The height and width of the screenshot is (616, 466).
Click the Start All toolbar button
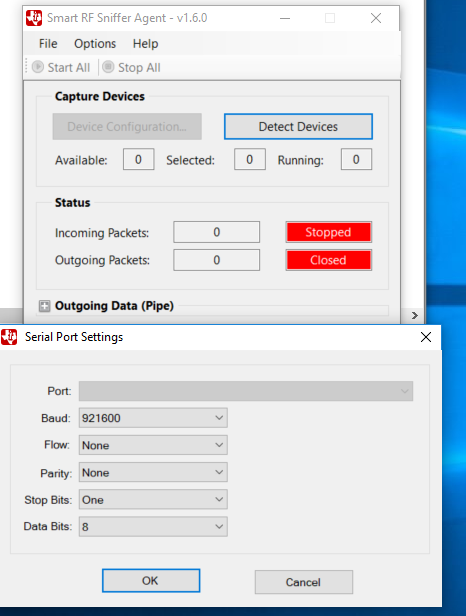[61, 68]
